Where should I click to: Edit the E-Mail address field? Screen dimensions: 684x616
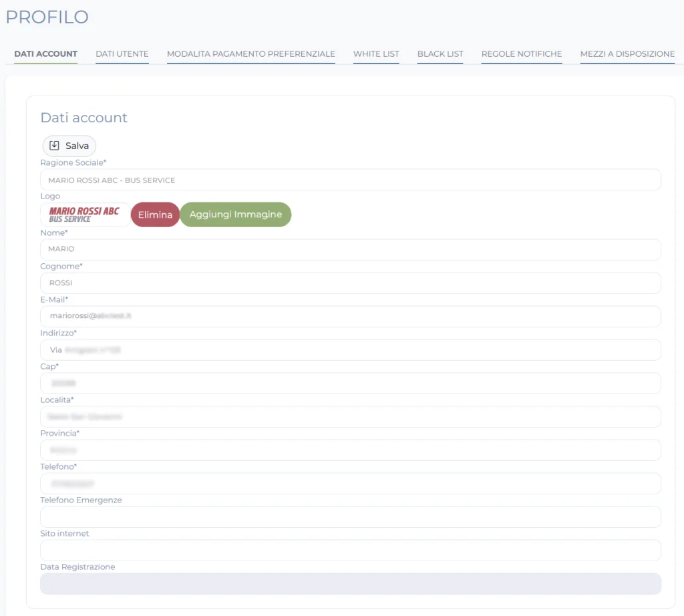pos(351,316)
